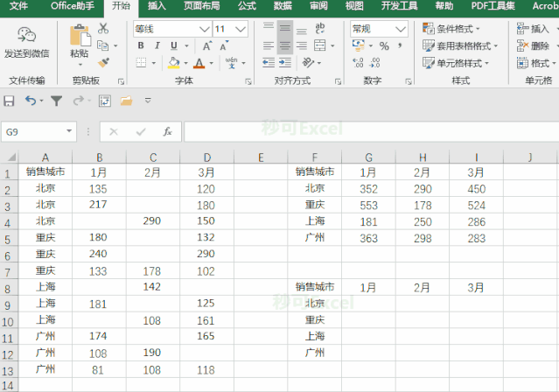The width and height of the screenshot is (559, 392).
Task: Click the 删除 cells button
Action: (x=534, y=45)
